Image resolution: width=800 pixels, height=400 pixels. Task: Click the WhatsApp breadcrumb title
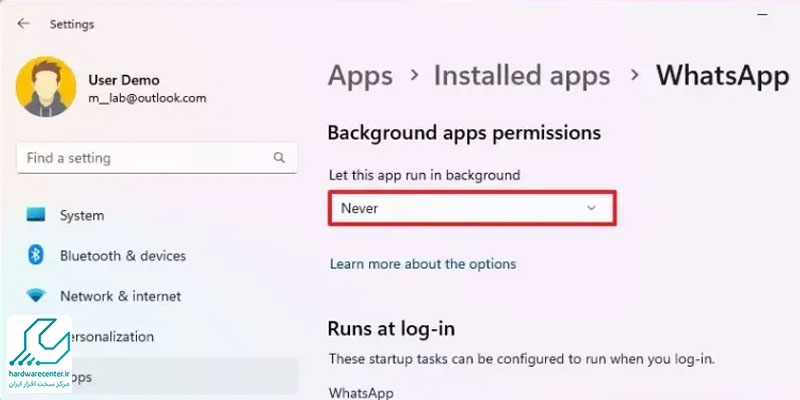pos(722,76)
